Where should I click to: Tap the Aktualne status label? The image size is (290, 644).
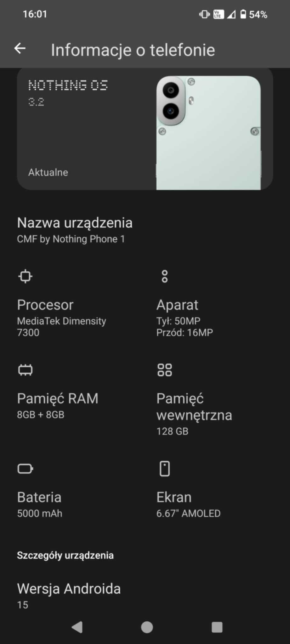click(48, 172)
